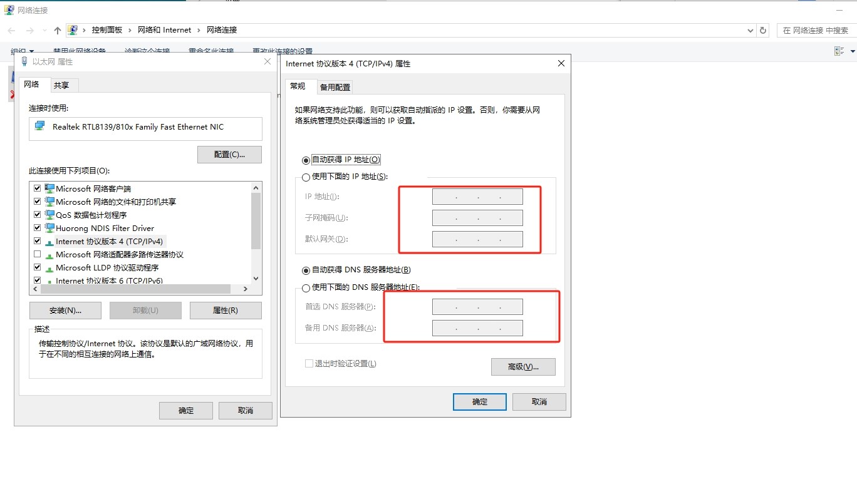Screen dimensions: 857x504
Task: Enable Microsoft 网络适配器多路传送器协议 checkbox
Action: point(38,254)
